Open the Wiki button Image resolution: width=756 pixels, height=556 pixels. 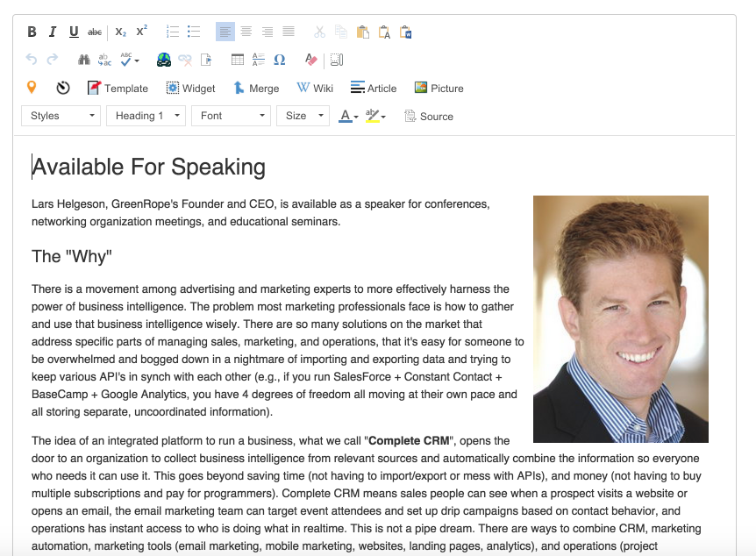(x=315, y=89)
